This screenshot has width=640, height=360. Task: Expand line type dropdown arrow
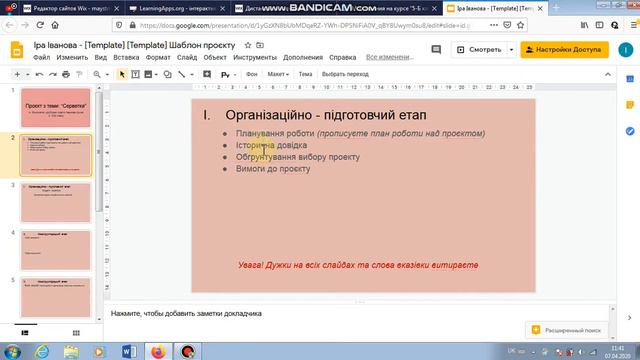[191, 75]
